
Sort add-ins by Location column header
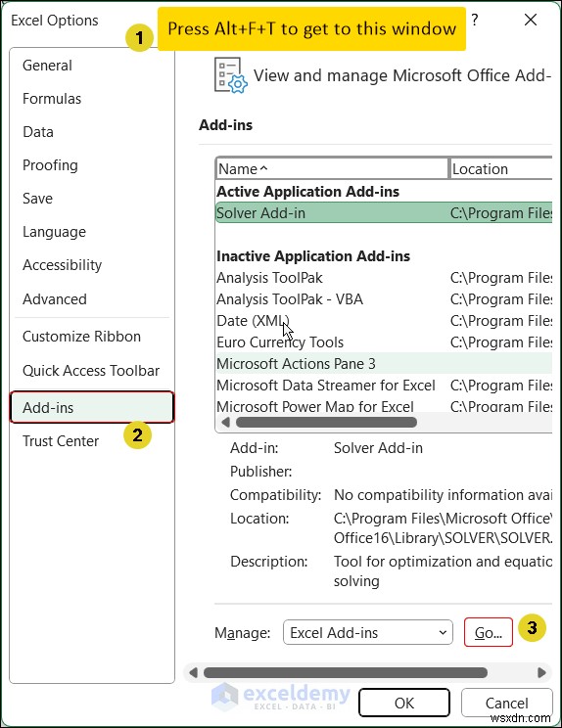tap(500, 168)
